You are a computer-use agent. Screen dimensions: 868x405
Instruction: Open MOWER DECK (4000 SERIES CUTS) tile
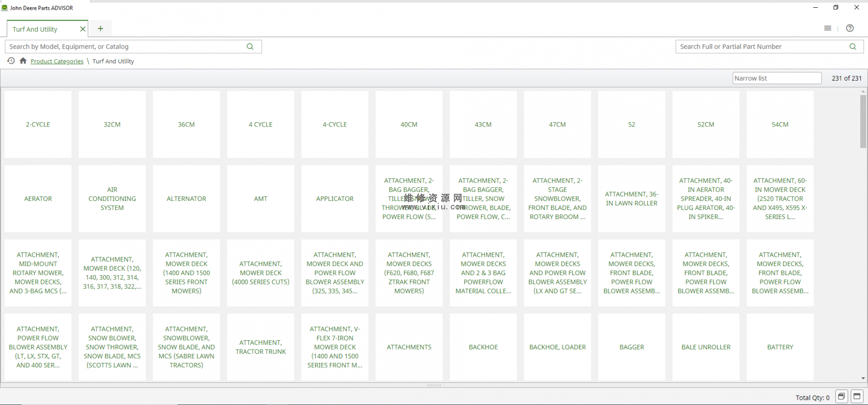(x=261, y=273)
